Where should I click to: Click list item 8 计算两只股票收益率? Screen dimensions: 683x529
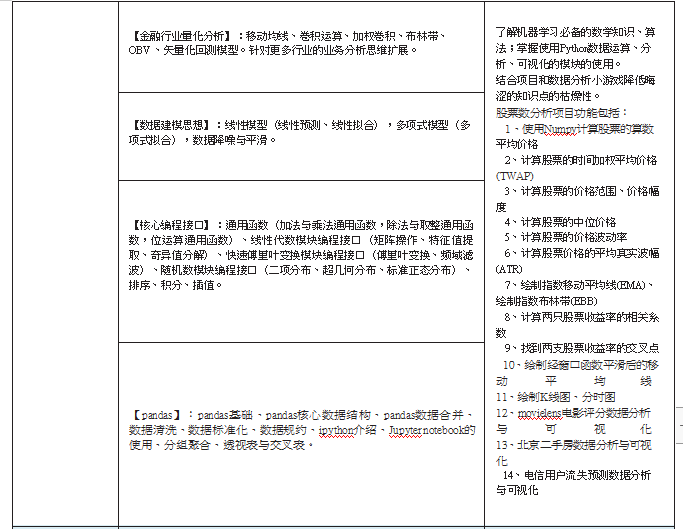[x=580, y=317]
